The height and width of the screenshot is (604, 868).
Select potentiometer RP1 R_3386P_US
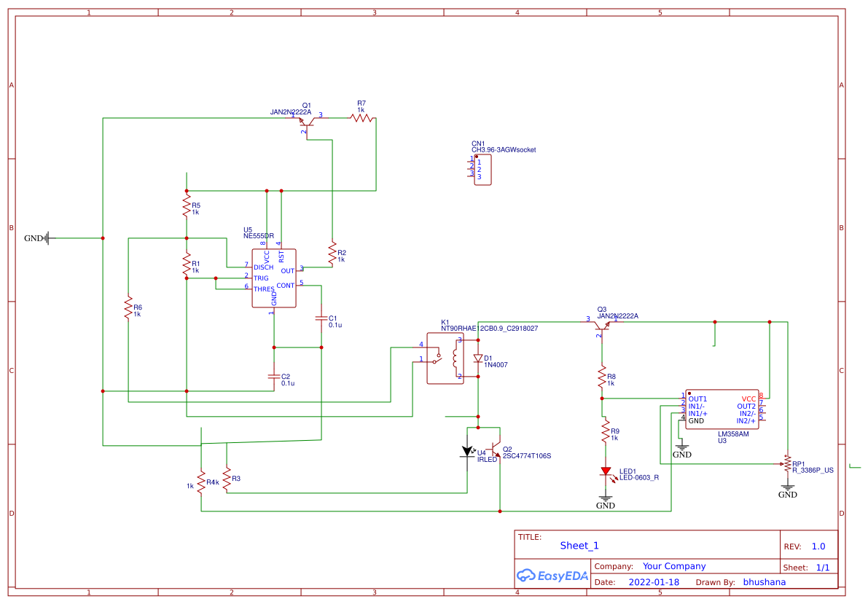(787, 465)
